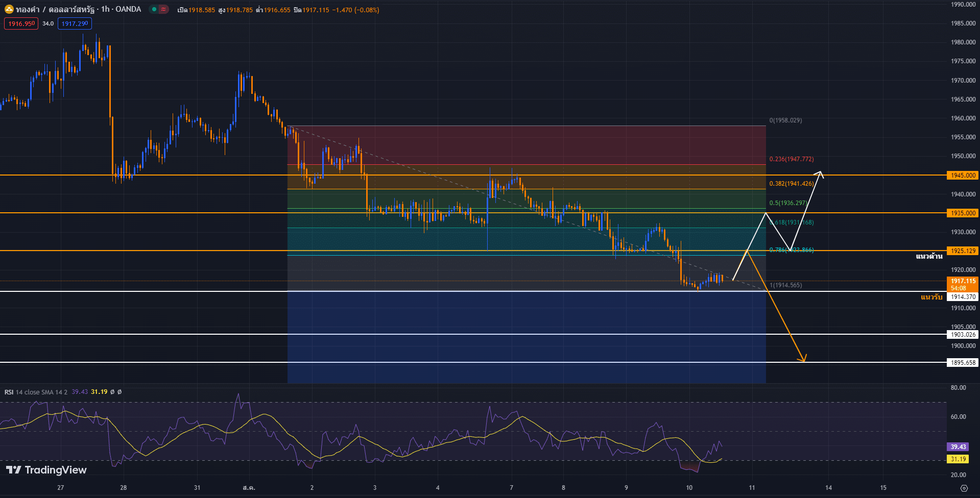Click the 1895.658 price level label
This screenshot has height=498, width=980.
click(963, 363)
